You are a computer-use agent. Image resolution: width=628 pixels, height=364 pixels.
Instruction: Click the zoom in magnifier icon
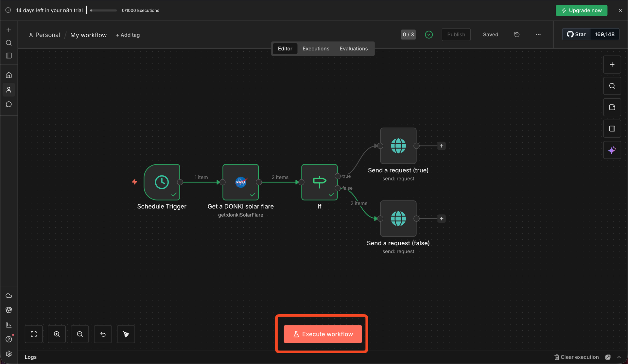57,334
